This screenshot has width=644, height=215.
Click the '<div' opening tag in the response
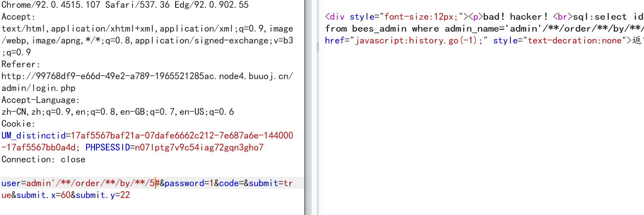335,17
